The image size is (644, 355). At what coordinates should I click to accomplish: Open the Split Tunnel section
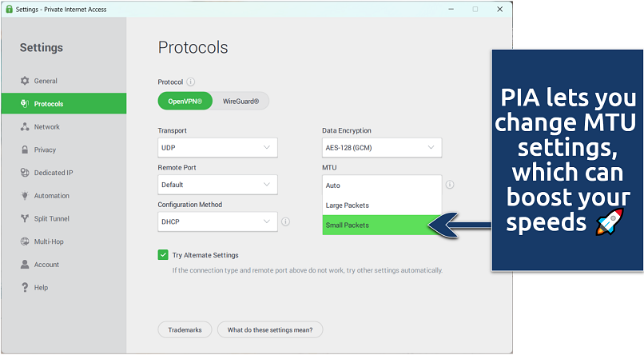[64, 218]
